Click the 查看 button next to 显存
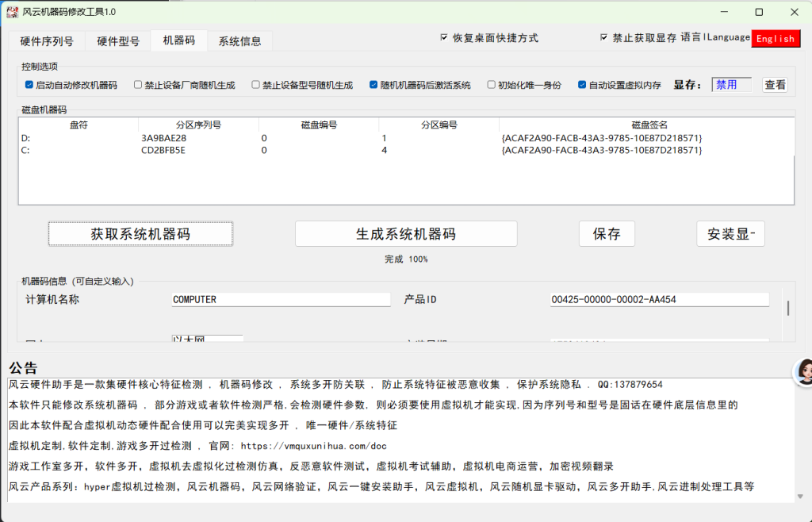Viewport: 812px width, 522px height. [x=775, y=84]
